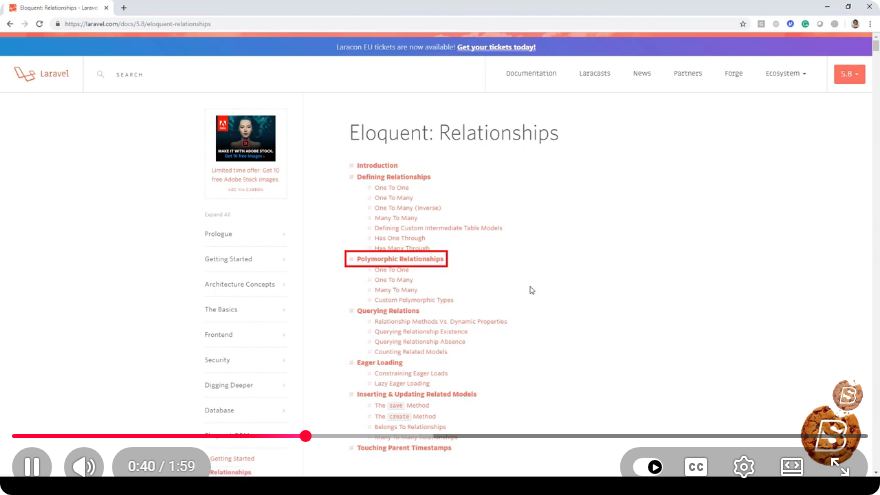Image resolution: width=880 pixels, height=495 pixels.
Task: Toggle the autoplay switch
Action: coord(648,466)
